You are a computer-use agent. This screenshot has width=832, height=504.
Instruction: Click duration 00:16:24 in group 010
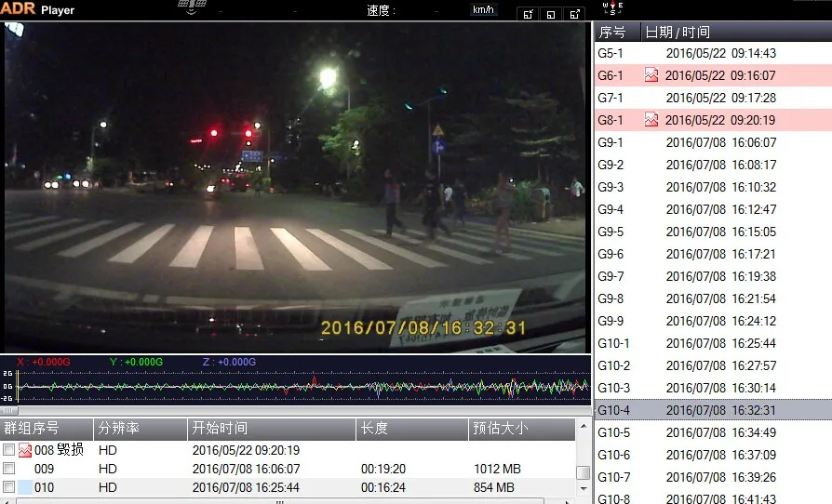383,487
